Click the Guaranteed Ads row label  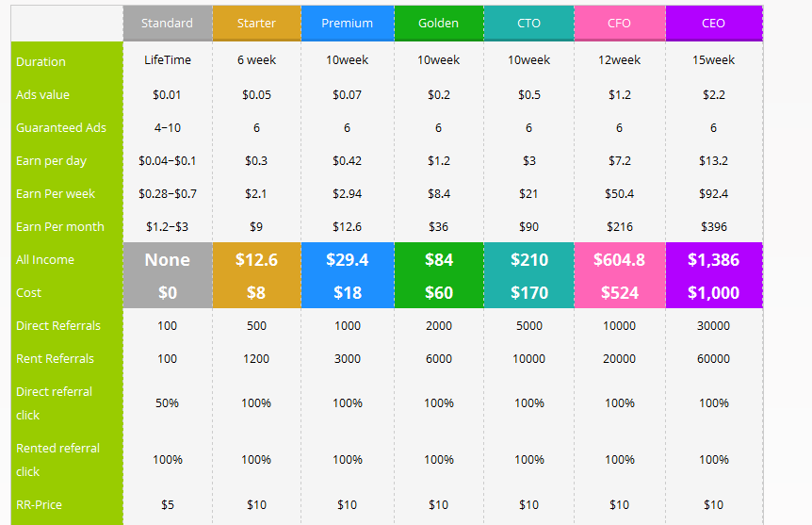click(x=60, y=127)
